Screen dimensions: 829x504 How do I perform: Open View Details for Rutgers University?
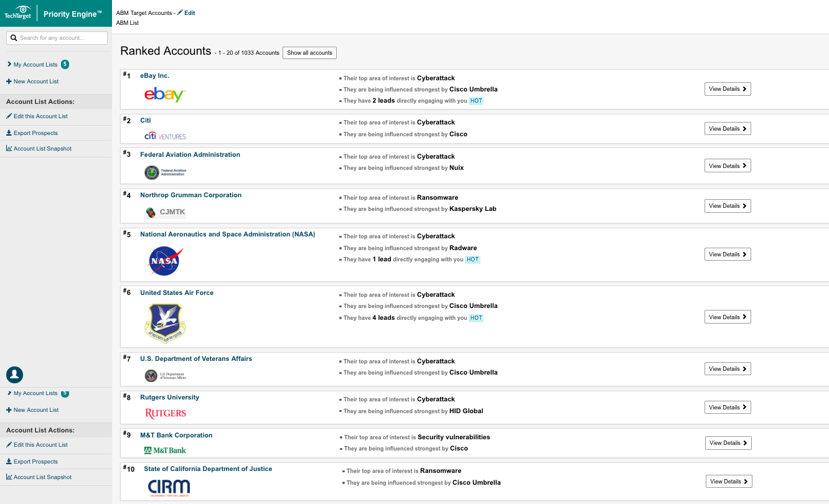728,408
